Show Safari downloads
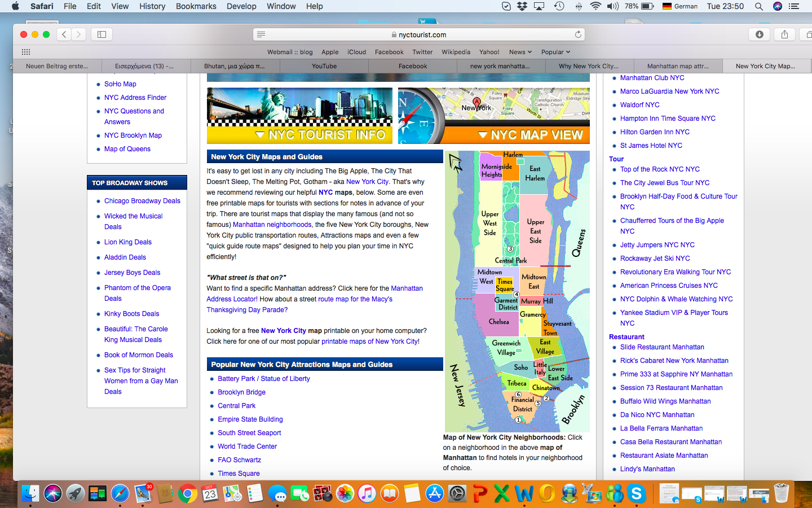Screen dimensions: 812x508 coord(760,34)
